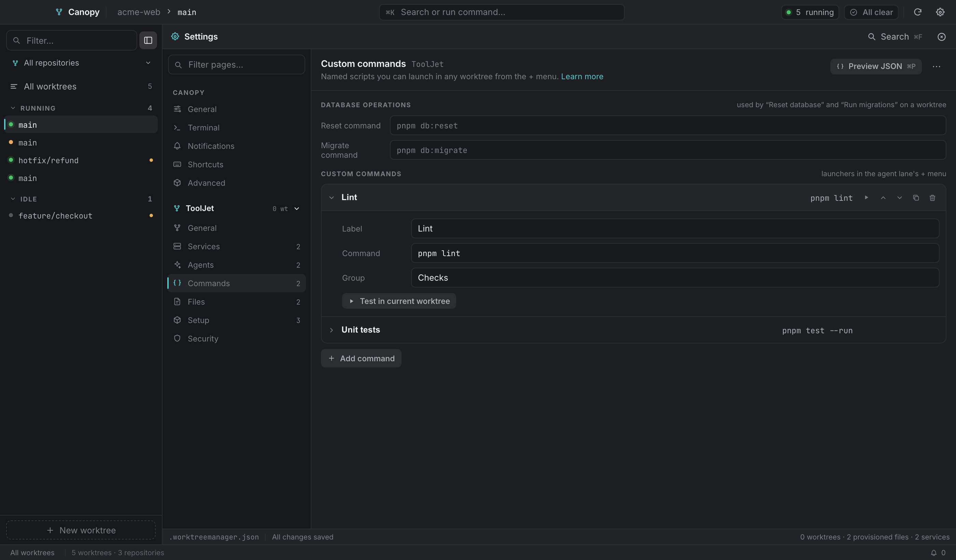The width and height of the screenshot is (956, 560).
Task: Open settings gear in top bar
Action: [940, 12]
